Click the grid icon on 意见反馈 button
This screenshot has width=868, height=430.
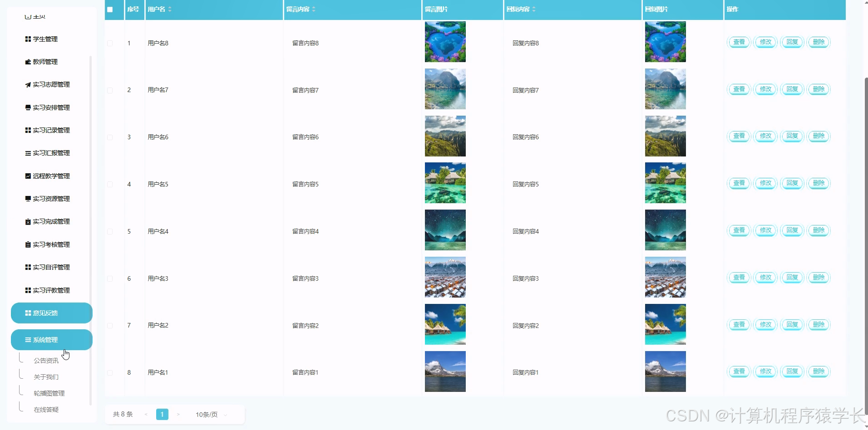pyautogui.click(x=28, y=313)
